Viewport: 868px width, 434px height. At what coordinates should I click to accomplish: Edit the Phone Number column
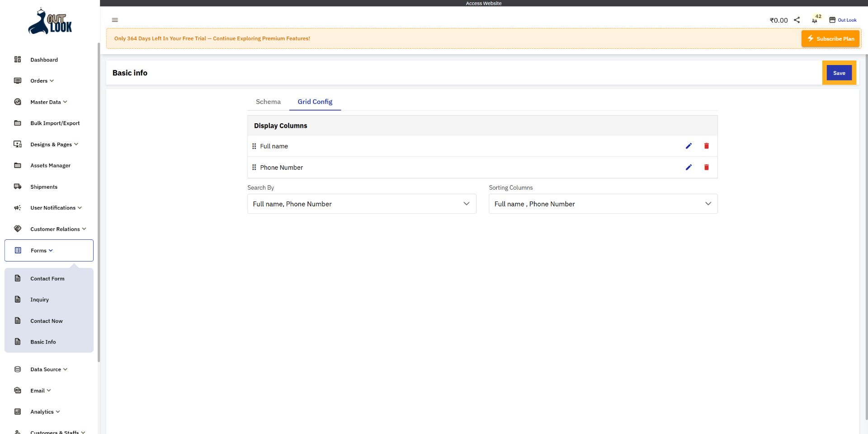pos(689,167)
